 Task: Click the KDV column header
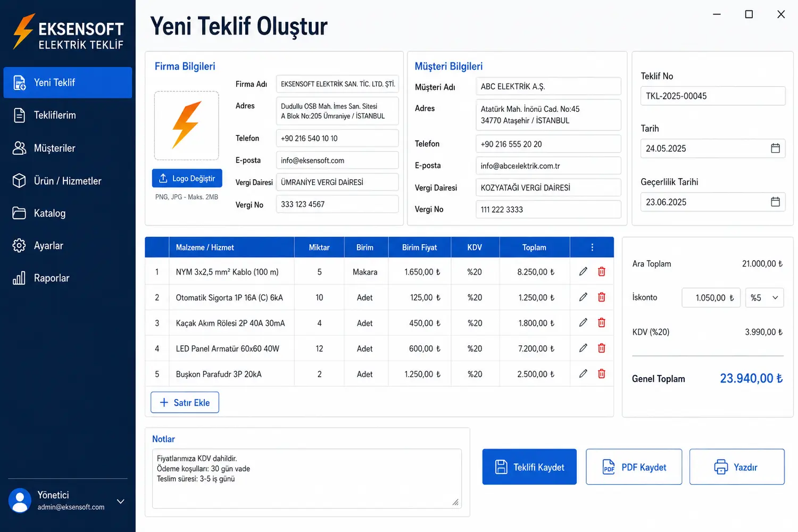pyautogui.click(x=475, y=247)
